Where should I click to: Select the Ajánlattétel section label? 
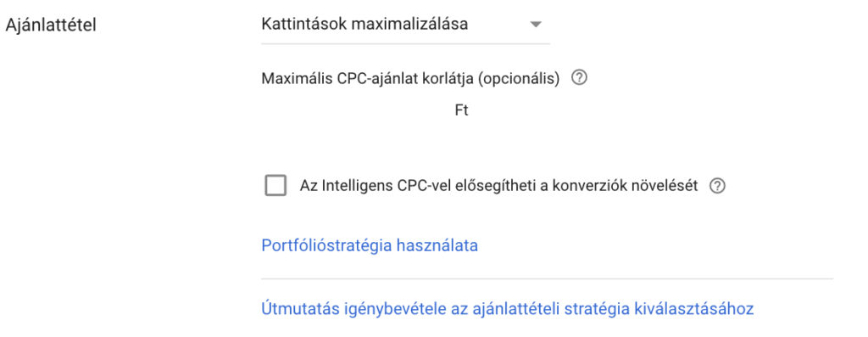coord(51,25)
